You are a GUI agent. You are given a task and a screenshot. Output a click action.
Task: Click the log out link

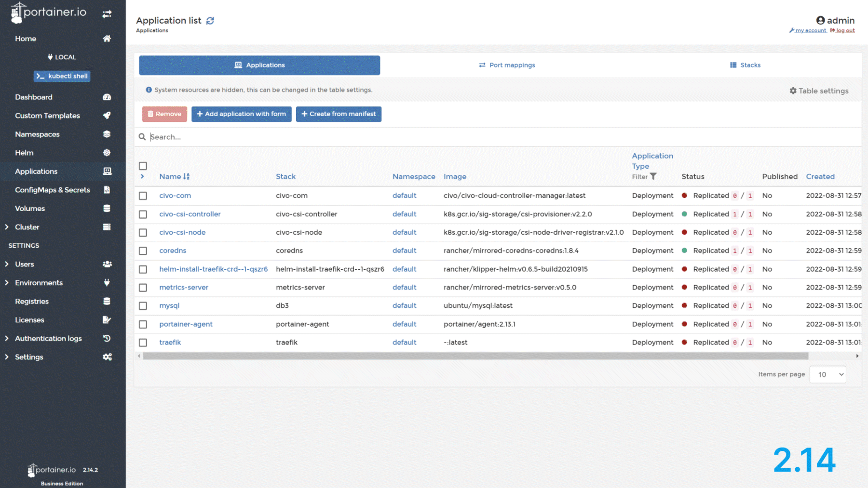842,30
